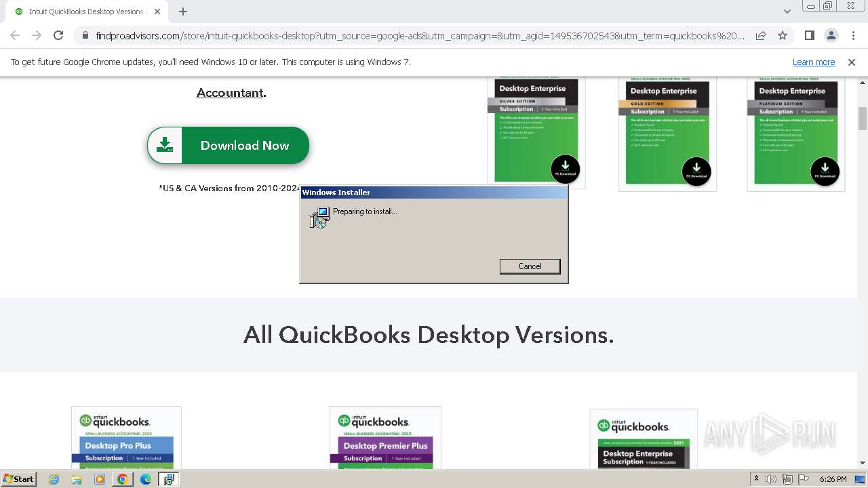Viewport: 868px width, 488px height.
Task: Cancel the Windows Installer dialog
Action: (530, 266)
